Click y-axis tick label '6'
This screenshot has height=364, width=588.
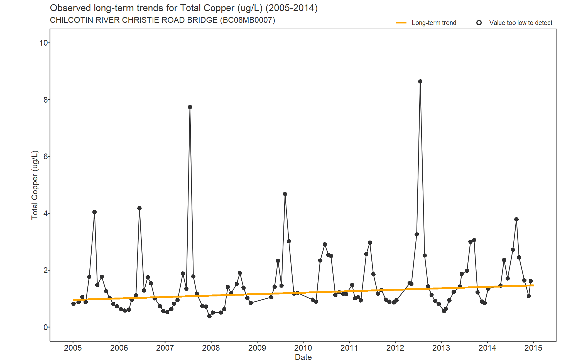(46, 157)
